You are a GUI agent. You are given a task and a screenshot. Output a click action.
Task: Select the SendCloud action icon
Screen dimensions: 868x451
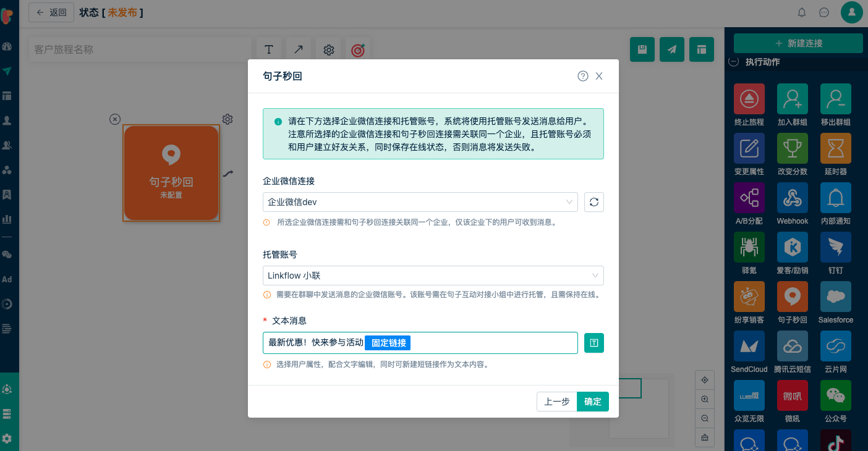pyautogui.click(x=749, y=346)
